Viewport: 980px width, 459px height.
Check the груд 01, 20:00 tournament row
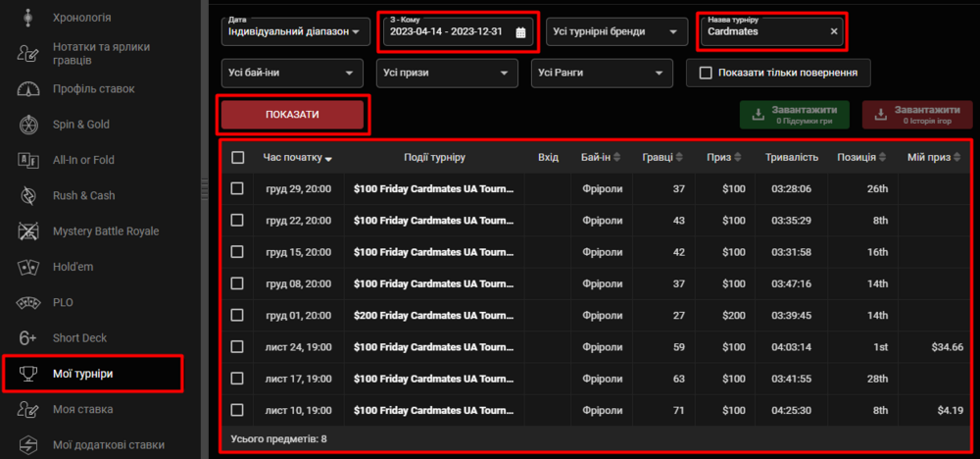237,315
